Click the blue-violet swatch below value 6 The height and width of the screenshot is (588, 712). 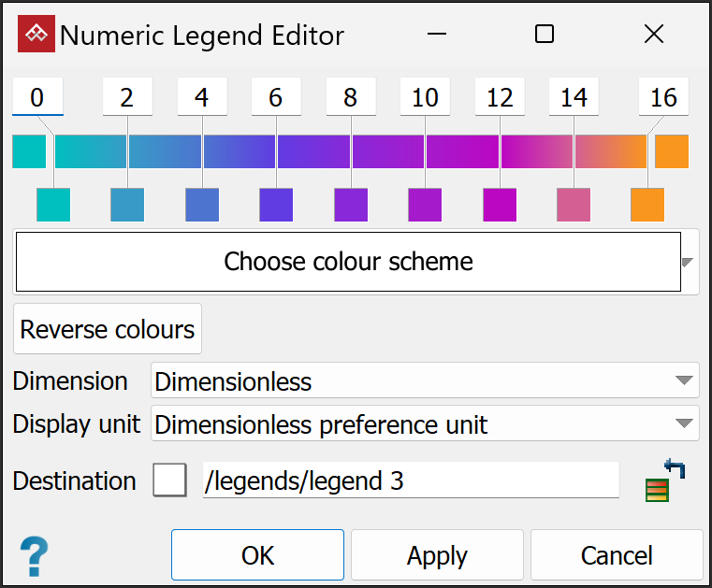coord(276,205)
